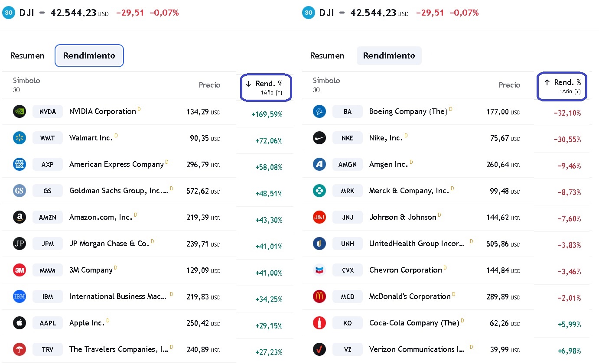Viewport: 599px width, 364px height.
Task: Open the Walmart Inc. name link
Action: 91,138
